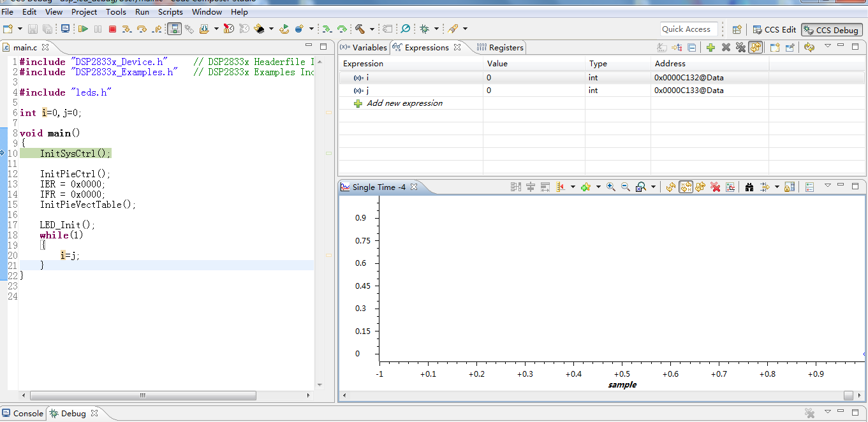Toggle the Pin Expressions view icon

pyautogui.click(x=790, y=47)
